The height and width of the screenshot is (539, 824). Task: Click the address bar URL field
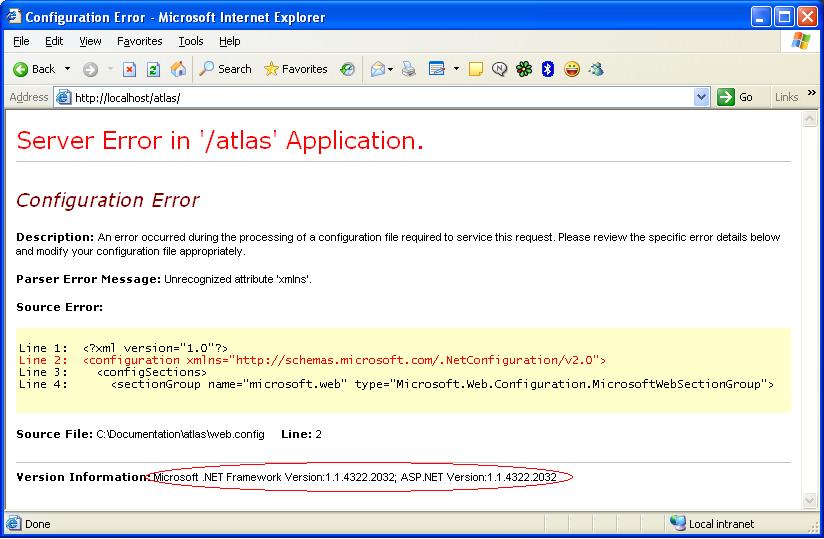pyautogui.click(x=382, y=97)
